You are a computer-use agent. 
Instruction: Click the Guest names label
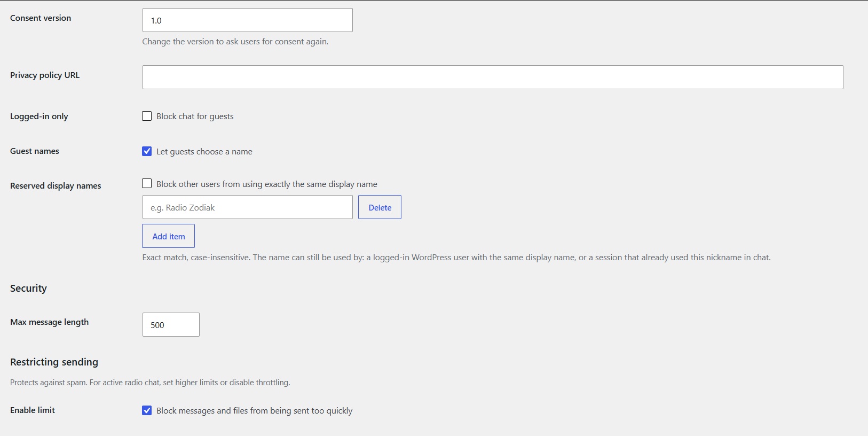tap(35, 151)
